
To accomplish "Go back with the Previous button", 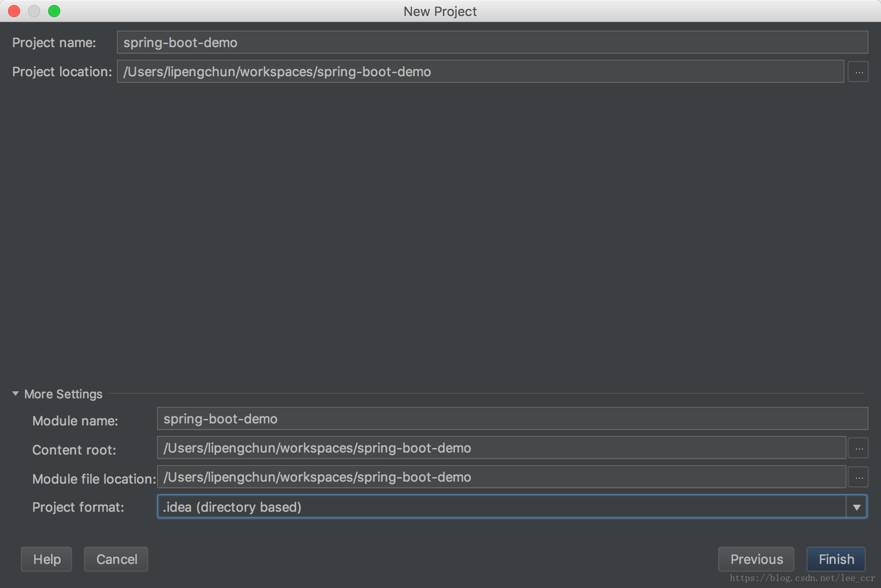I will coord(756,559).
